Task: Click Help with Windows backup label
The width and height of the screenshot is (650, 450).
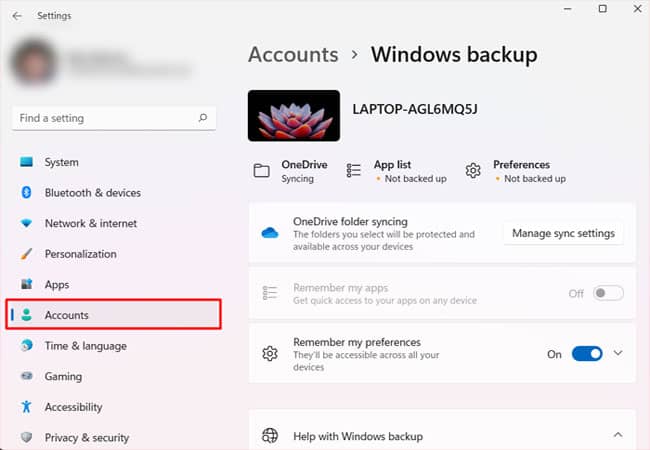Action: coord(358,436)
